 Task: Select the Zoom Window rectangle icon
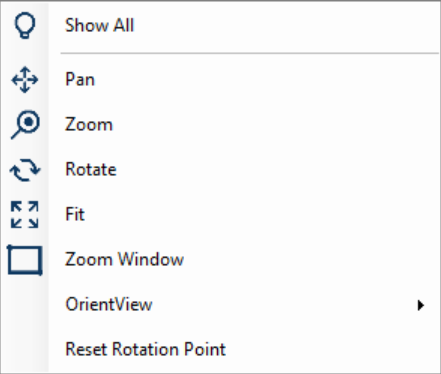click(25, 260)
